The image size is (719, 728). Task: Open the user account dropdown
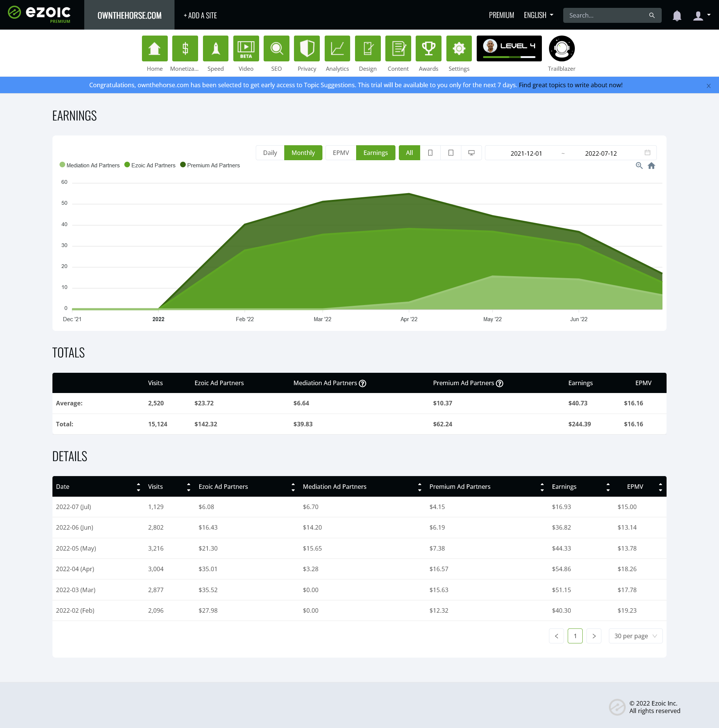tap(701, 15)
